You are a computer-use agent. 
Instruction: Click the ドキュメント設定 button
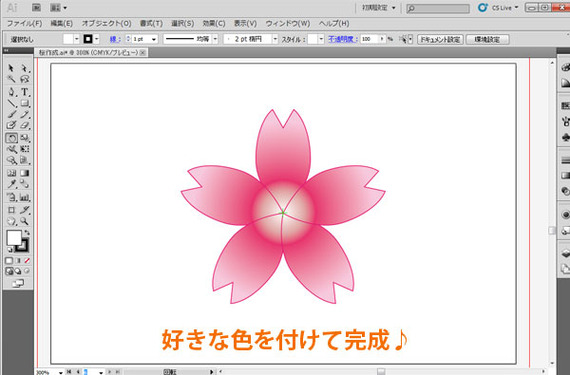tap(440, 39)
